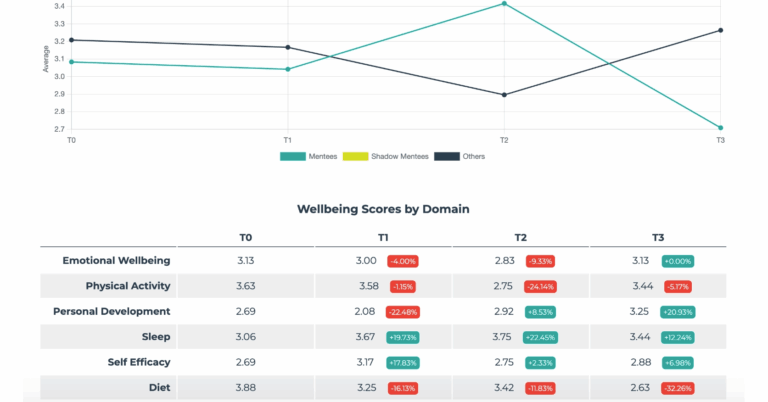This screenshot has height=402, width=768.
Task: Click the Mentees T3 lowest data point
Action: pos(720,128)
